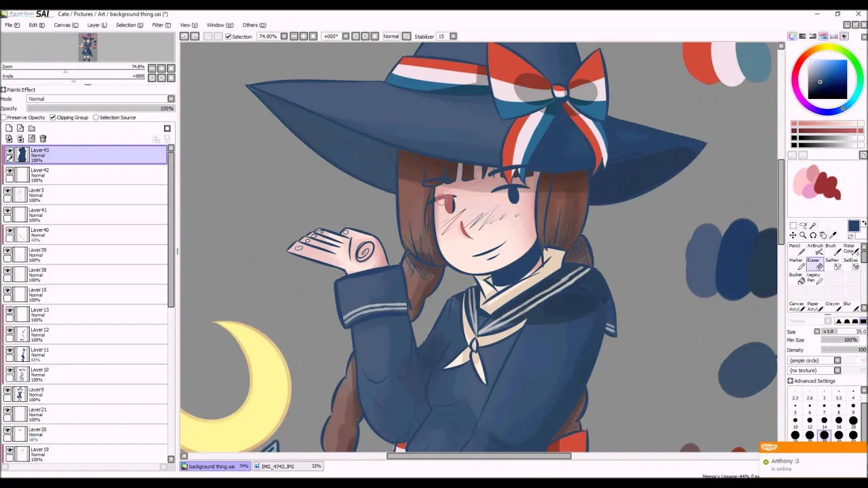Open the Layer menu
868x488 pixels.
tap(97, 25)
